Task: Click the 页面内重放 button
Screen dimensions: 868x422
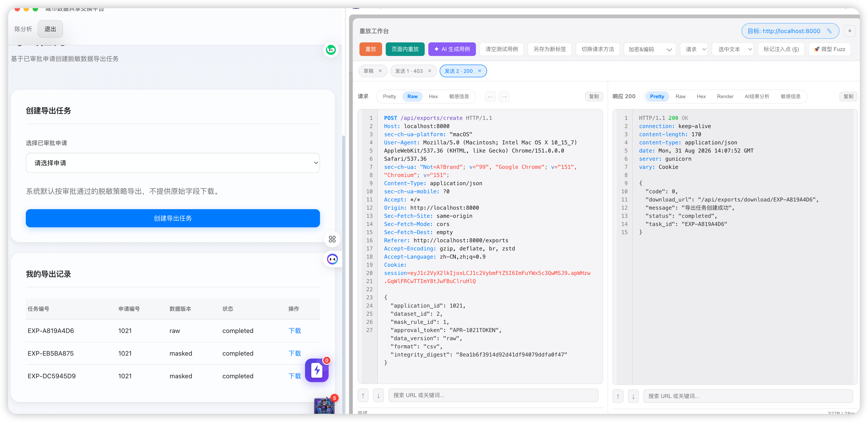Action: click(405, 49)
